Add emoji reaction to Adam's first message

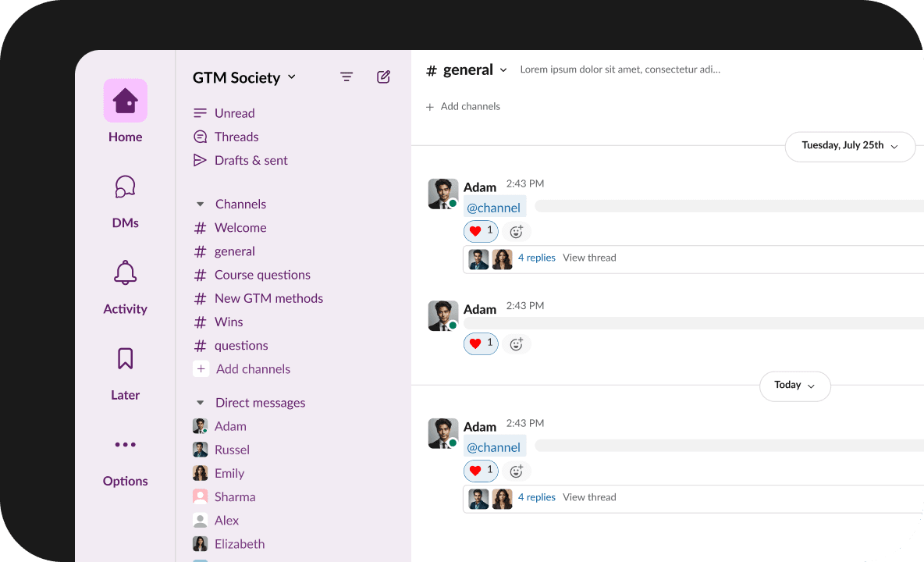point(517,232)
